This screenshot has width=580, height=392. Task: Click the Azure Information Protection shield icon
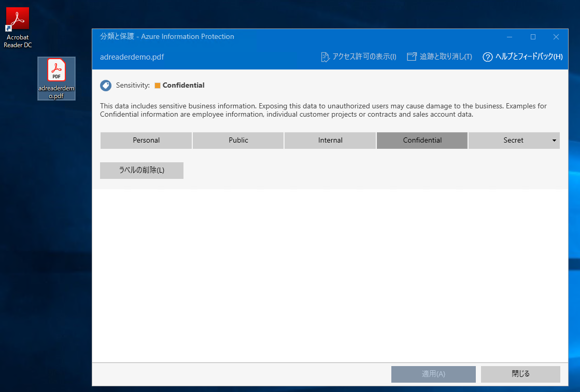(x=105, y=86)
